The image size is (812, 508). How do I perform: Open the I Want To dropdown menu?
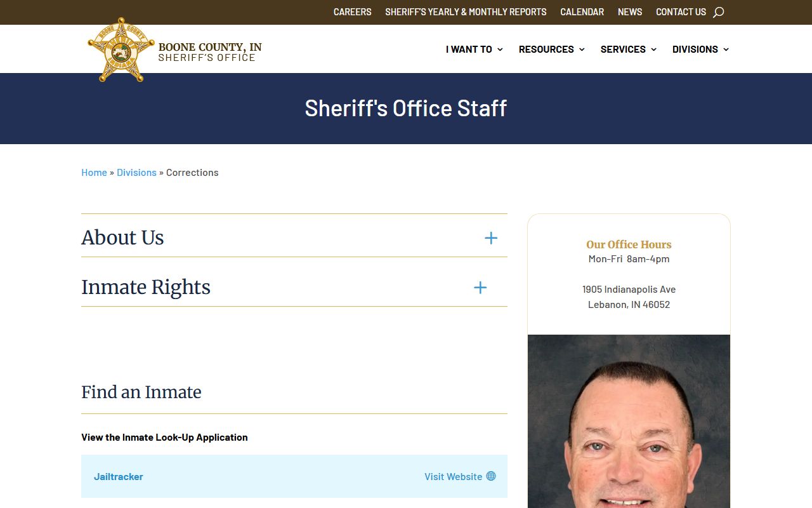coord(474,49)
